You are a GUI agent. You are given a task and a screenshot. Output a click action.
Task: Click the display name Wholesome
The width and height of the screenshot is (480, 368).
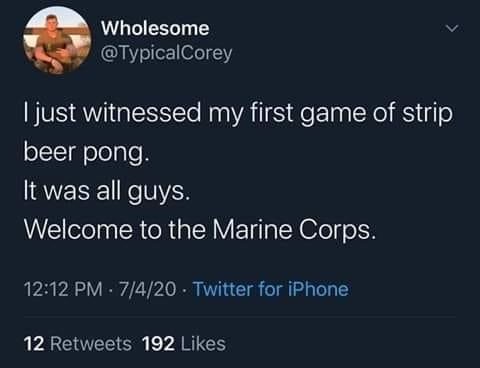155,28
